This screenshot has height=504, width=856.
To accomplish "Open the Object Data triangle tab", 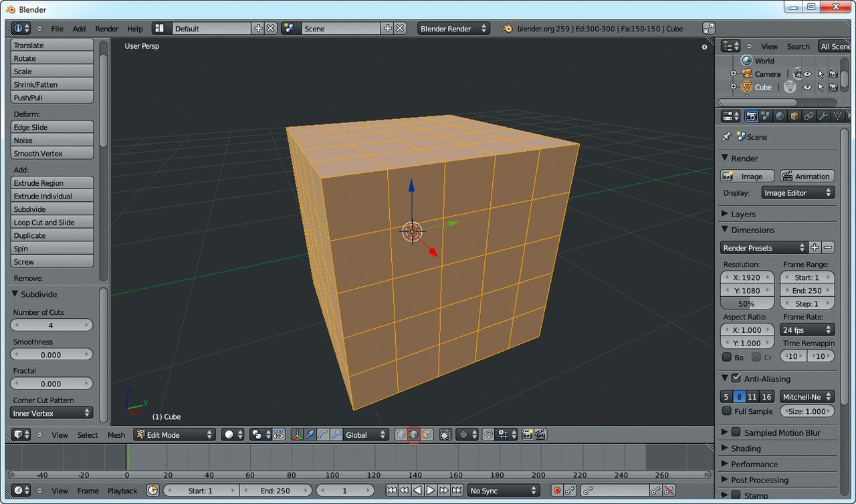I will point(837,116).
